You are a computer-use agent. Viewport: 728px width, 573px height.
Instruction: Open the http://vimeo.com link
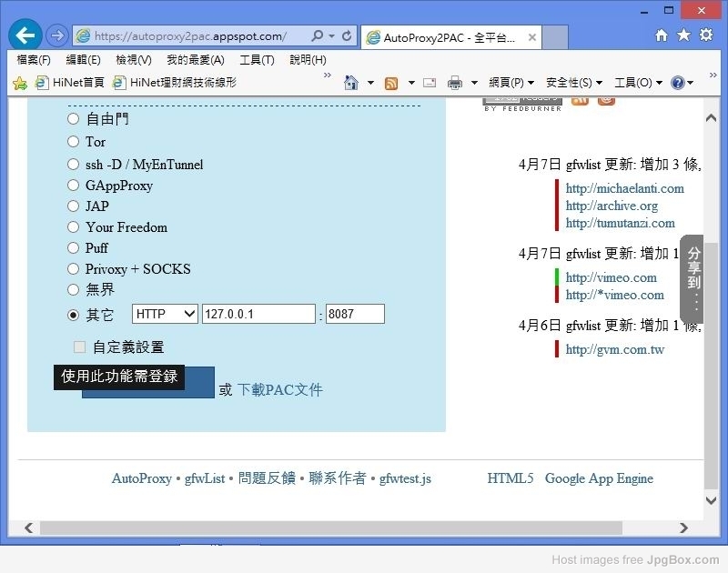coord(611,277)
